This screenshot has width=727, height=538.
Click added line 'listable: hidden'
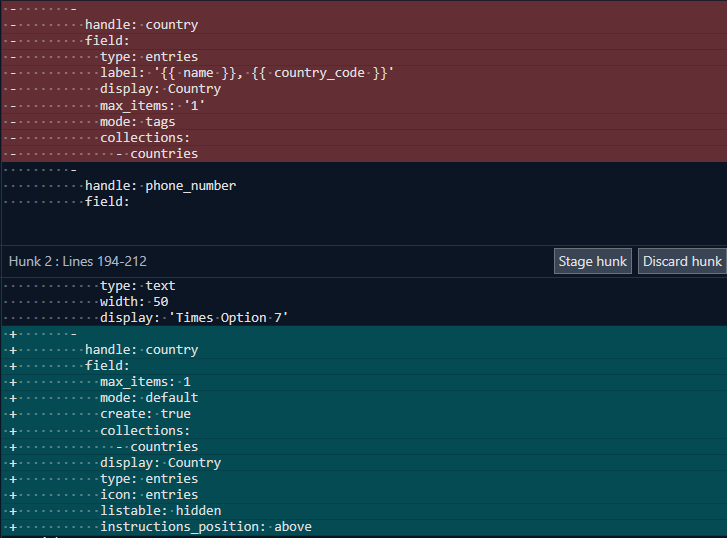point(364,511)
